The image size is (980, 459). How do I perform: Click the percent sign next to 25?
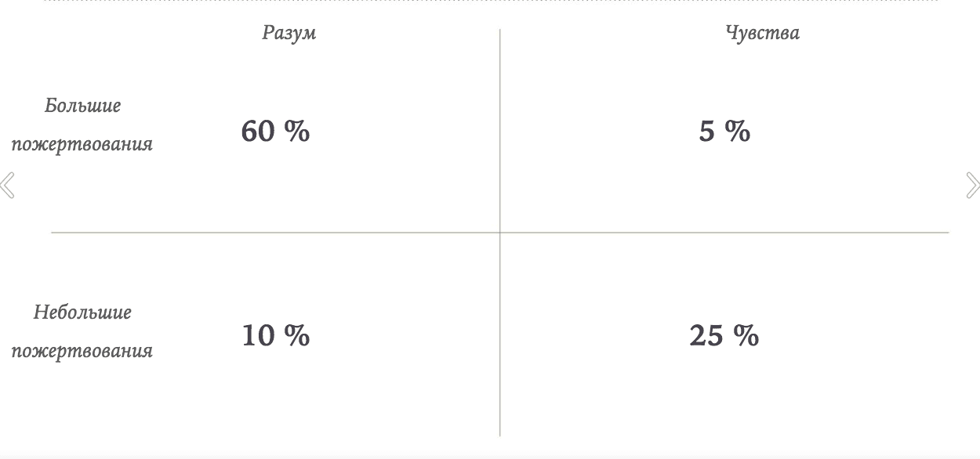tap(746, 335)
